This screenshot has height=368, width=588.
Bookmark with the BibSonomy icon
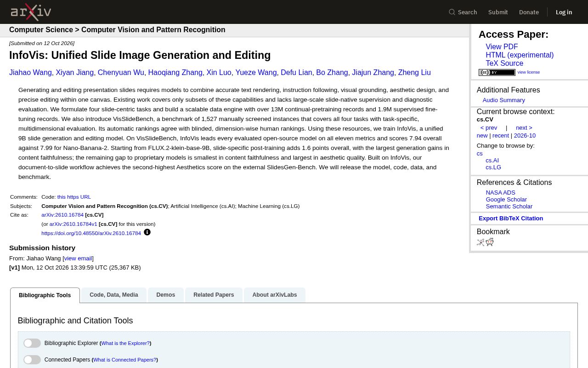481,242
